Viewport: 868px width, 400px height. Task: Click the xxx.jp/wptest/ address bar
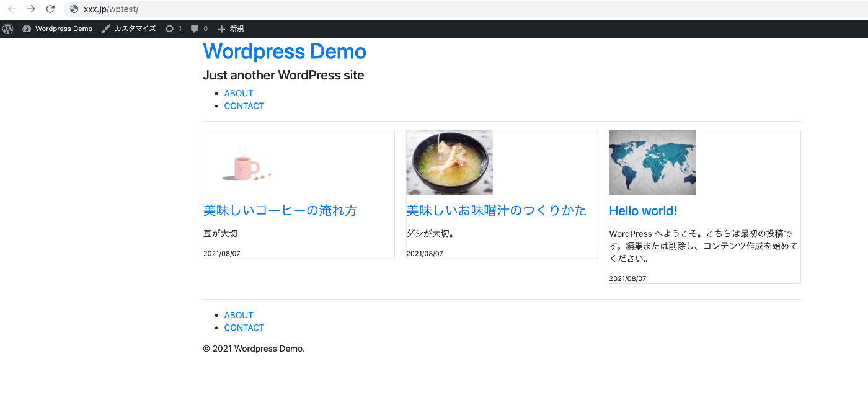point(465,9)
